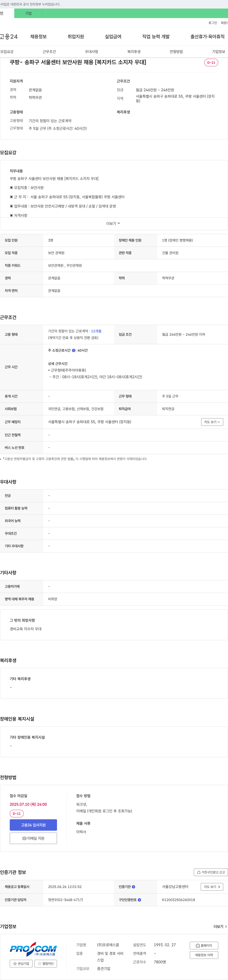The image size is (228, 980).
Task: Expand job description with 더보기
Action: [113, 223]
